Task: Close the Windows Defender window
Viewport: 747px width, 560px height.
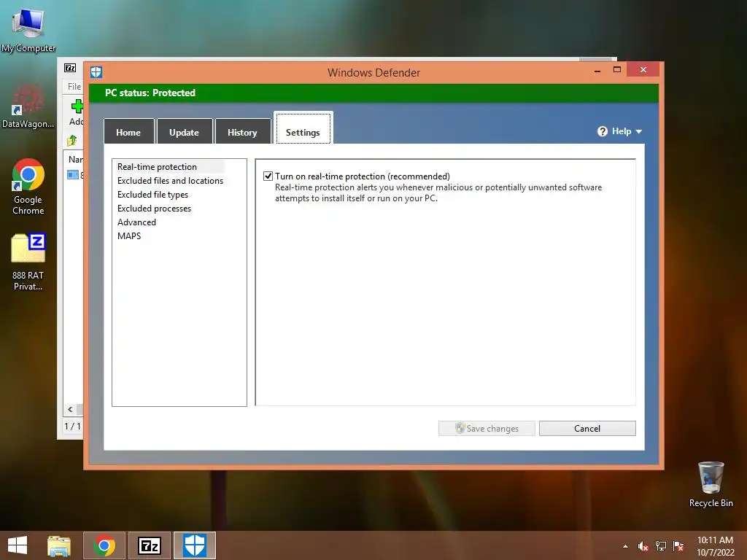Action: [x=643, y=70]
